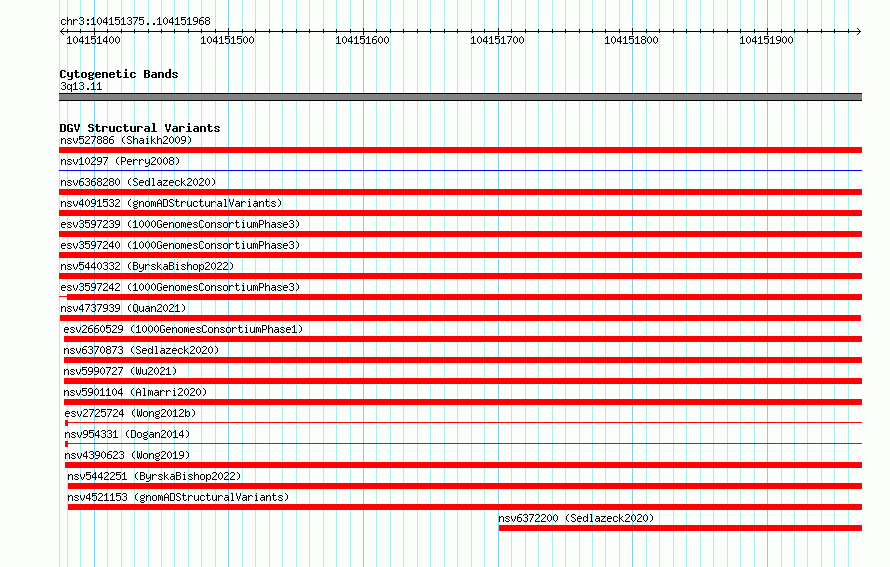Image resolution: width=890 pixels, height=567 pixels.
Task: Open nsv5990727 (Wu2021) label
Action: coord(120,371)
